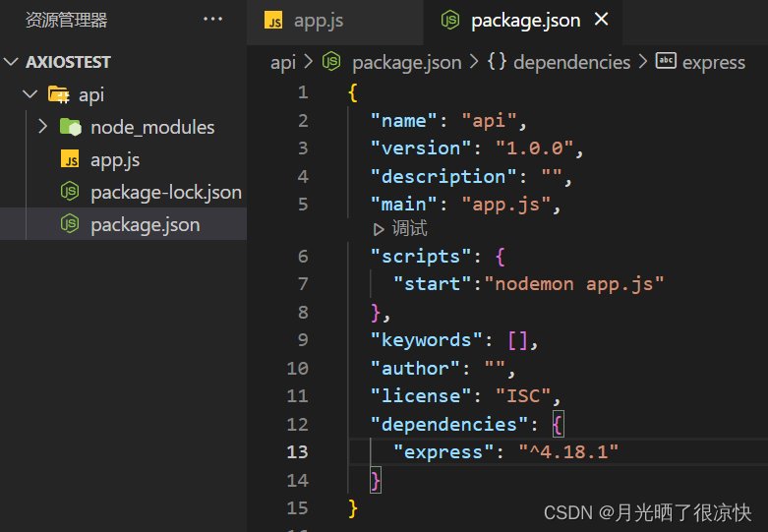Close the package.json tab

coord(603,20)
